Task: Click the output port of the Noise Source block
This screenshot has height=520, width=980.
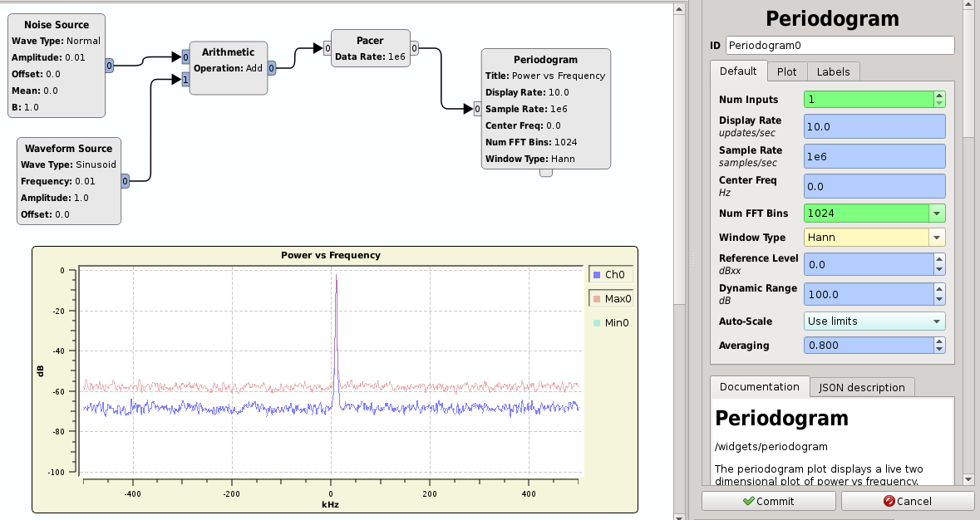Action: point(109,66)
